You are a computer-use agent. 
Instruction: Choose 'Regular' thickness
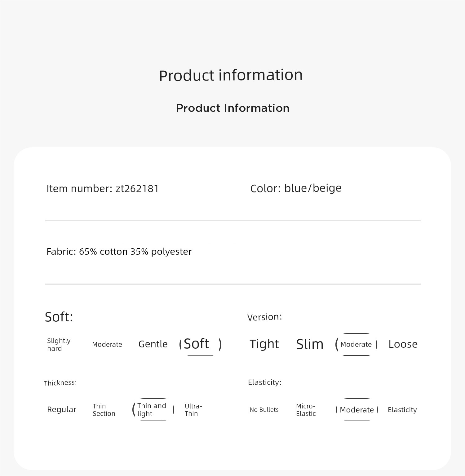click(x=62, y=409)
